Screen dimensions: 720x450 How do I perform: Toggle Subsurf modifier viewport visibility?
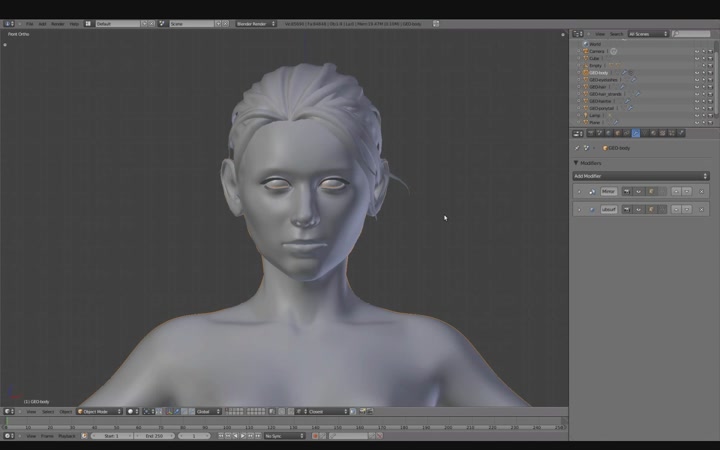pyautogui.click(x=638, y=209)
